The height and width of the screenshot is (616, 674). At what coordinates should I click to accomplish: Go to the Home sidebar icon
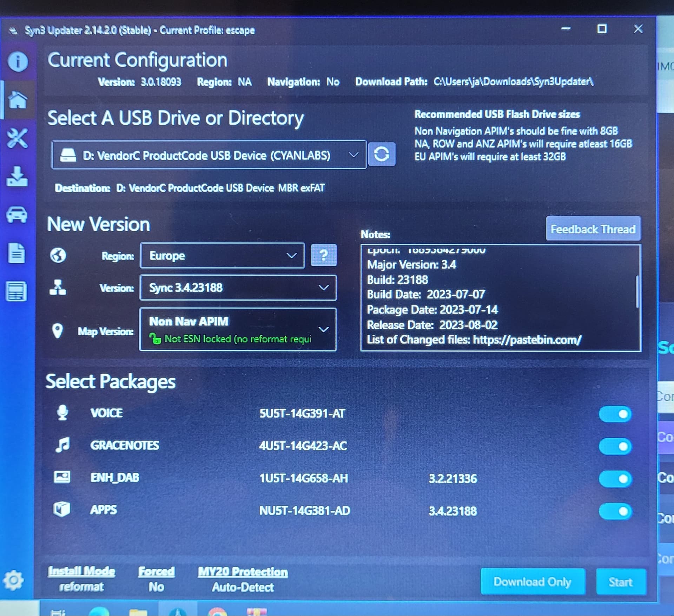18,100
